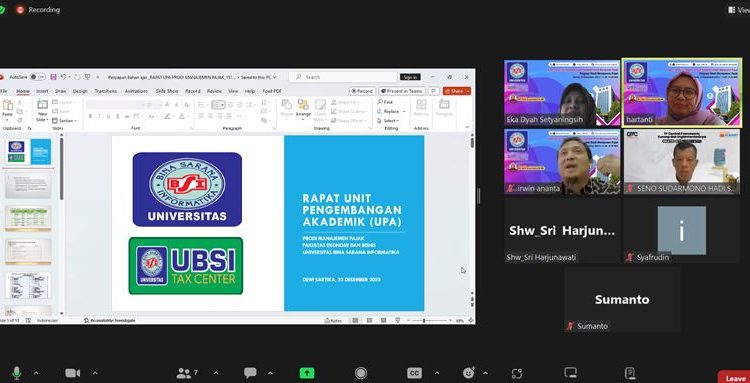Open the Whiteboards icon in Zoom
The width and height of the screenshot is (750, 383).
coord(570,373)
